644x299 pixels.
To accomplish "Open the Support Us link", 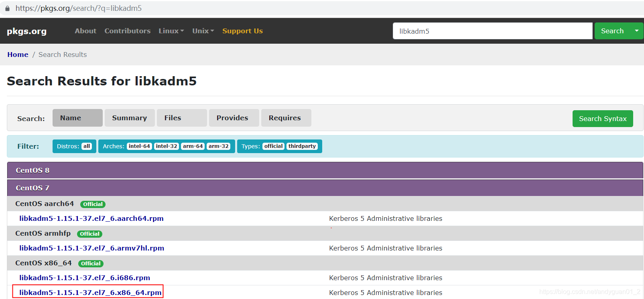I will point(243,31).
